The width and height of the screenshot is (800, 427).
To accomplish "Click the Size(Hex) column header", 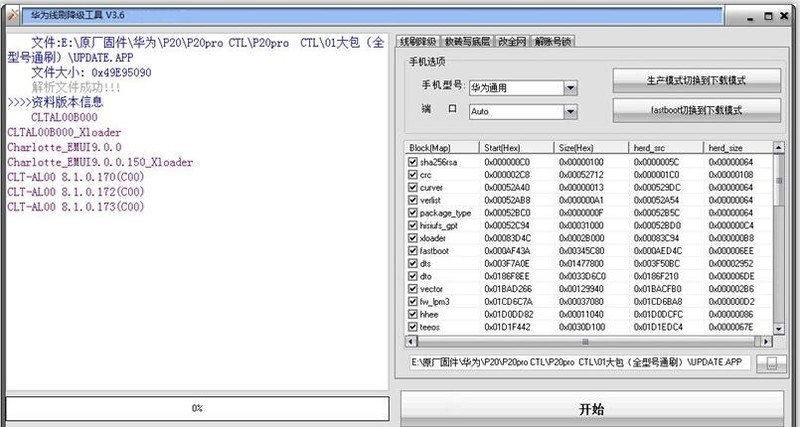I will click(591, 148).
